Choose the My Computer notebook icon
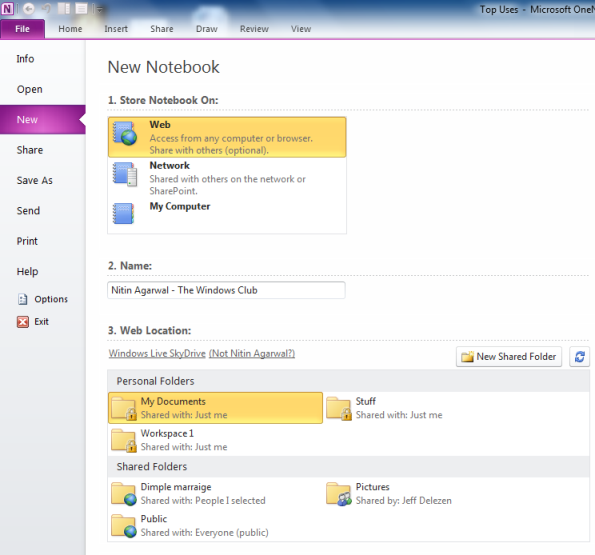595x555 pixels. (x=124, y=214)
